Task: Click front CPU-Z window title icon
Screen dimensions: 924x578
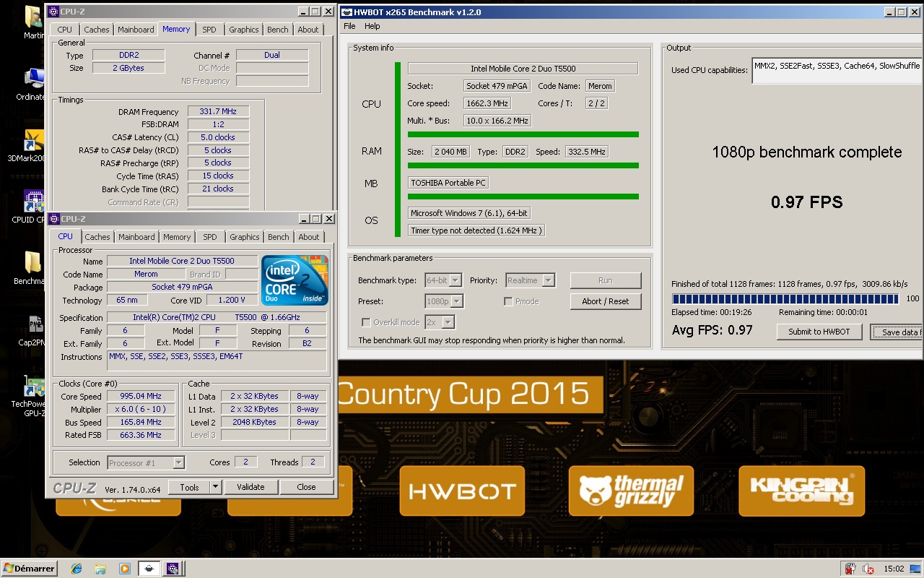Action: coord(54,219)
